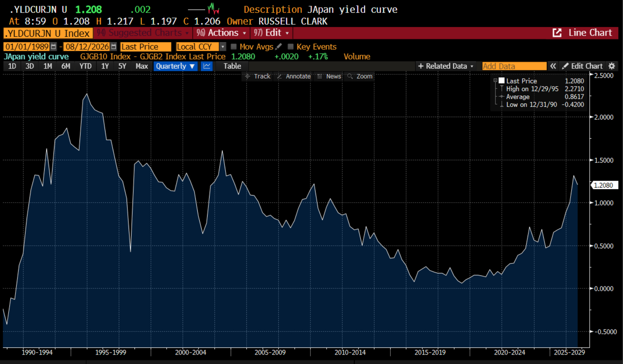Screen dimensions: 623x364
Task: Click the 'Volume' label
Action: coord(357,57)
